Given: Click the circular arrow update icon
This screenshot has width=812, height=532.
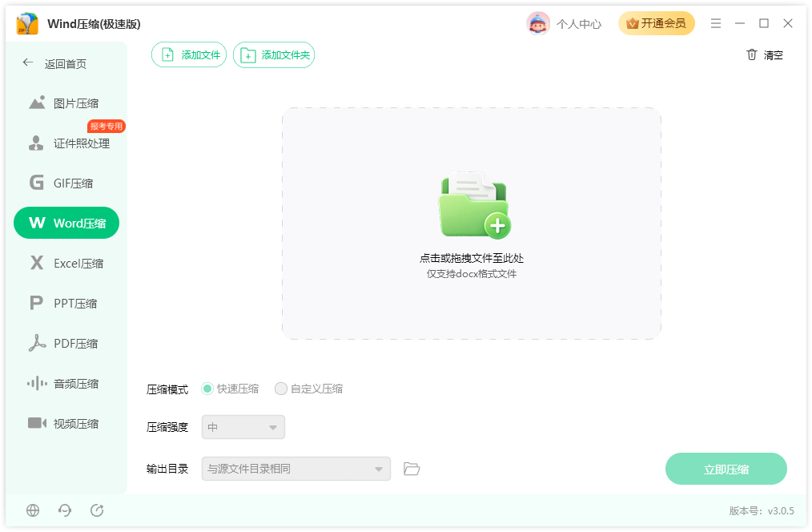Looking at the screenshot, I should (x=97, y=510).
